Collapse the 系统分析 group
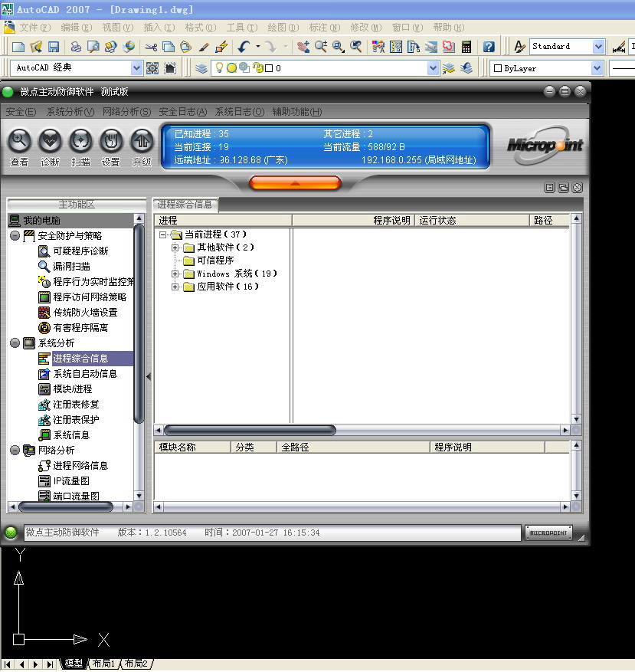The image size is (635, 672). (15, 343)
